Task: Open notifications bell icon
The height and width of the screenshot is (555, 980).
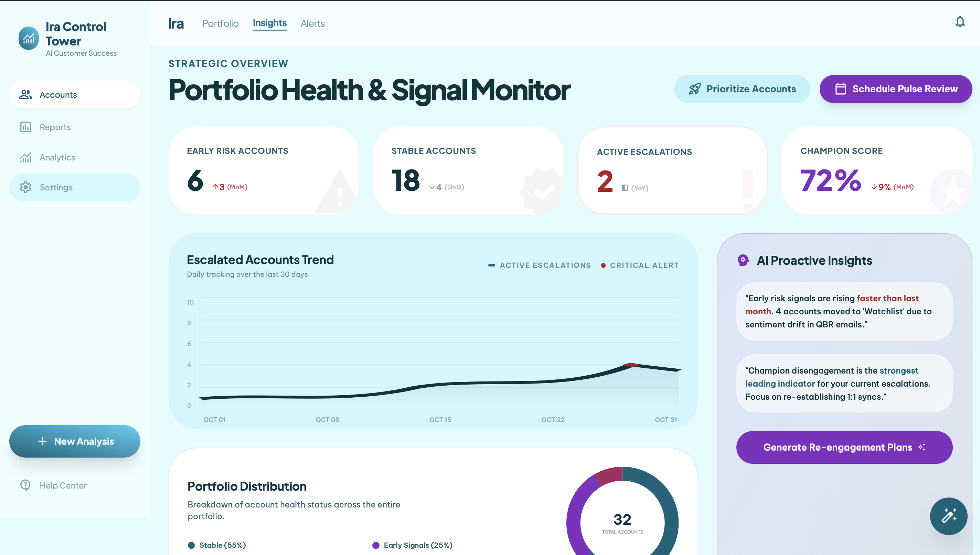Action: click(x=960, y=22)
